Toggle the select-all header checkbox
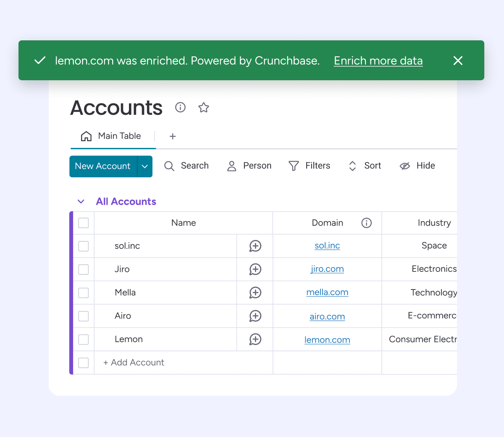Screen dimensions: 504x437 pos(84,223)
